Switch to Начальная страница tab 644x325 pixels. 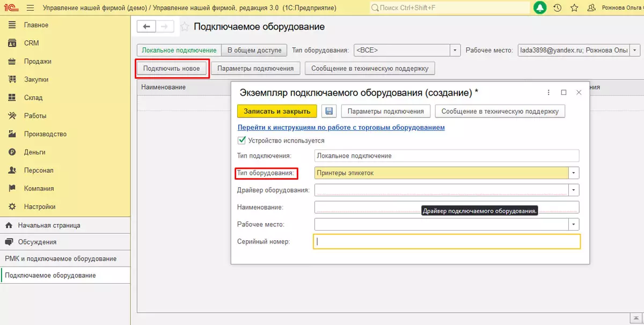pos(65,225)
